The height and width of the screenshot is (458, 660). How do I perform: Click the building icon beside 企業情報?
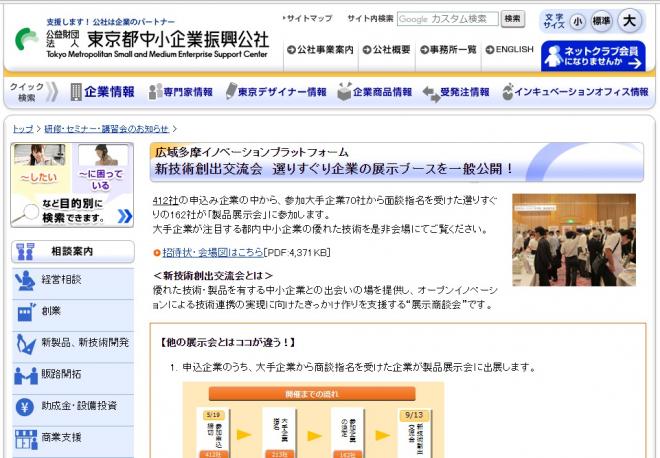[76, 92]
